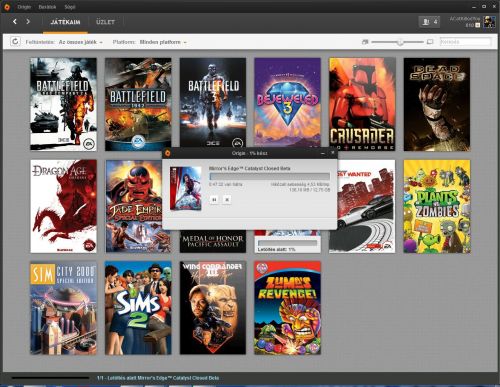Select the Jade Empire Special Edition cover

134,206
